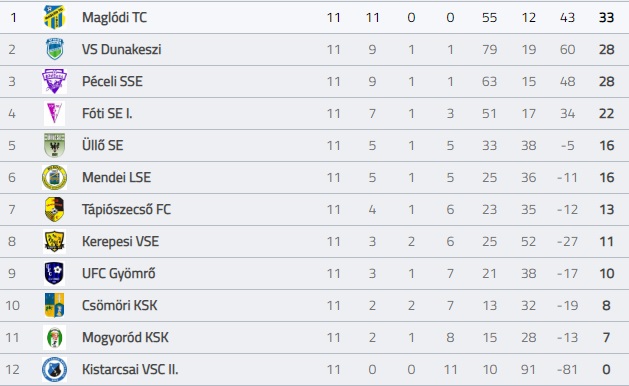The image size is (629, 386).
Task: Click the Csömöri KSK coat of arms
Action: [x=54, y=305]
